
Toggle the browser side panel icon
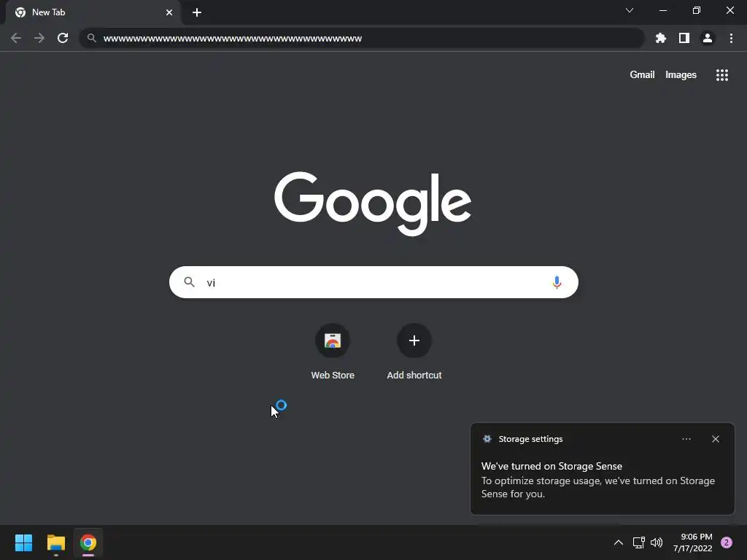coord(684,38)
